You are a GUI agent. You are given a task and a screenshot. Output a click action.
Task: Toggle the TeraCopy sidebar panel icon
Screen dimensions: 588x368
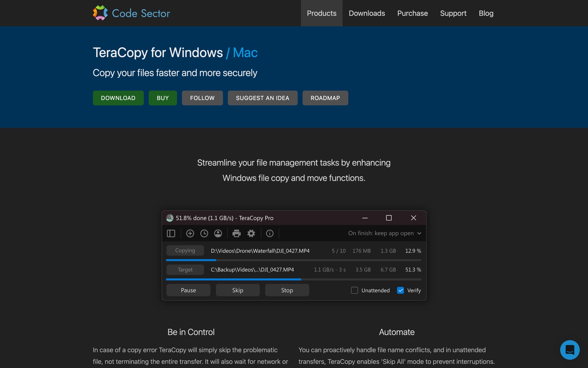171,233
